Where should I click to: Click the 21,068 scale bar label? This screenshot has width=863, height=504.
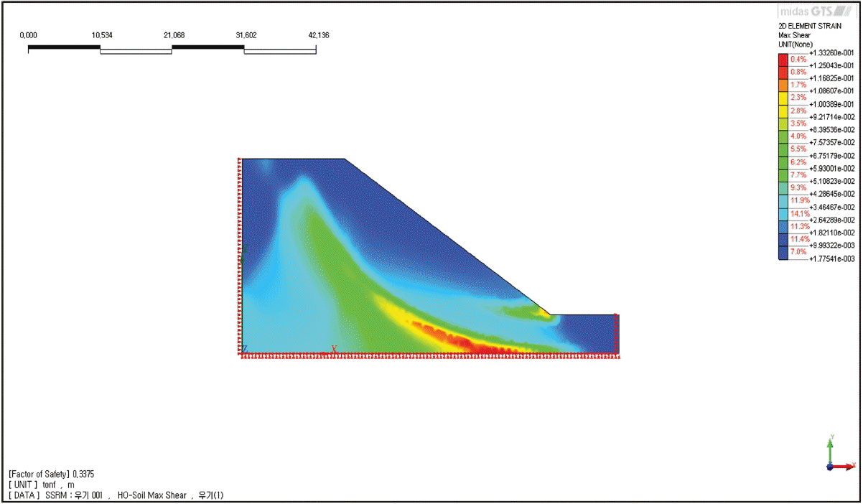click(172, 35)
